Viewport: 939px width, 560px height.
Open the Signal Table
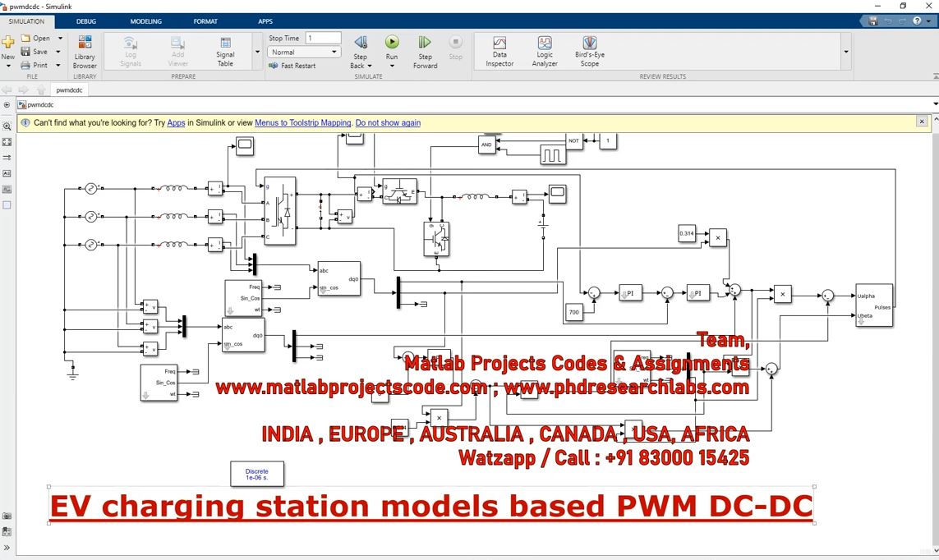pyautogui.click(x=225, y=49)
